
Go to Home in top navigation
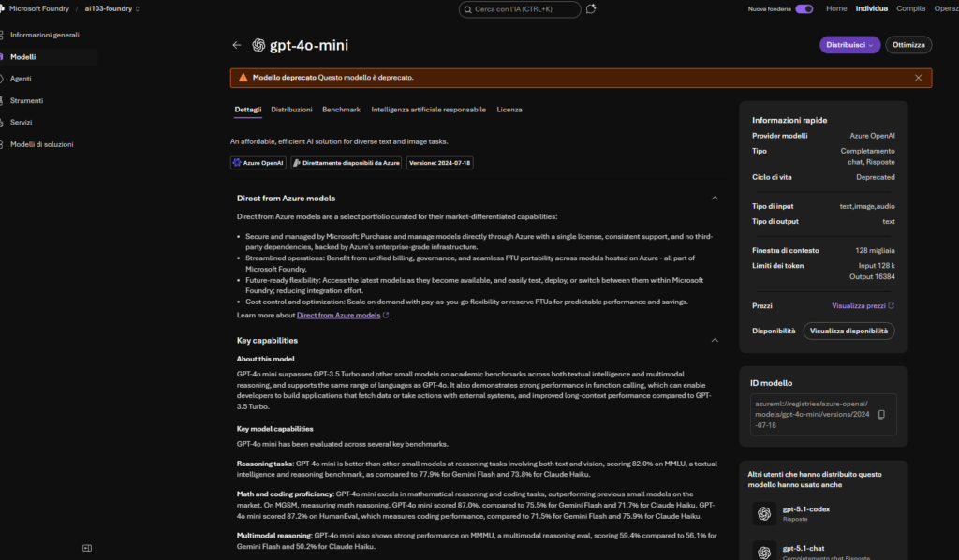[836, 8]
